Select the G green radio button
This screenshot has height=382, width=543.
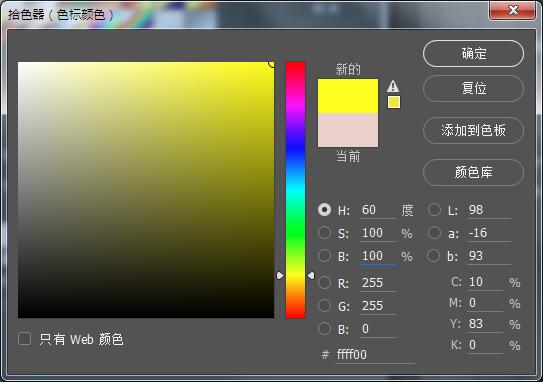(324, 305)
